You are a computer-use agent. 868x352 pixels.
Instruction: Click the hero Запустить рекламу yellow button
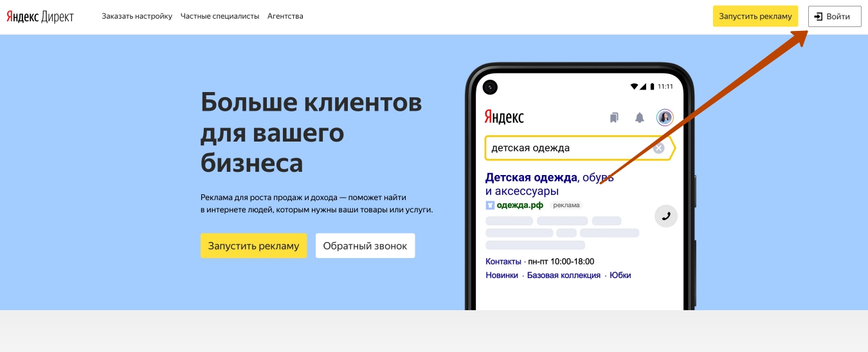pos(253,246)
